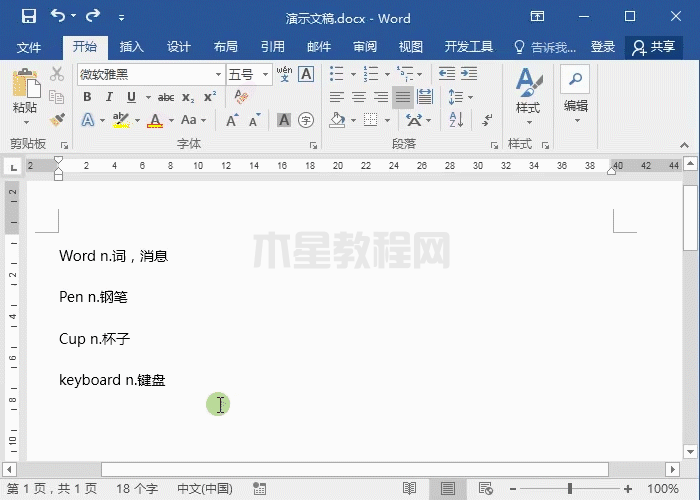
Task: Open the 编辑 editing menu
Action: 575,95
